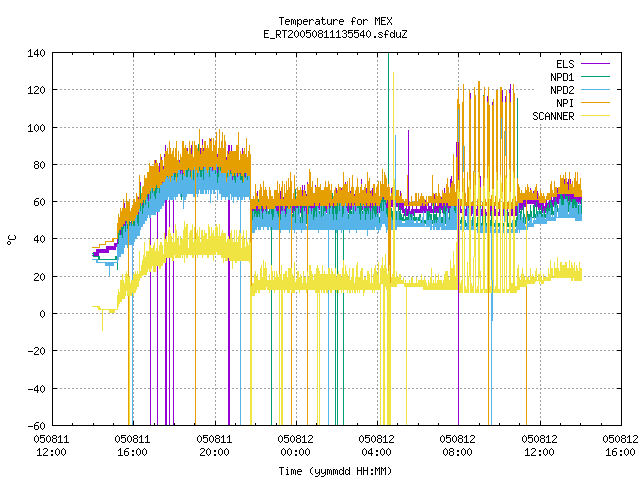Click the x-axis label '050812 12:00'
This screenshot has height=480, width=640.
click(540, 446)
